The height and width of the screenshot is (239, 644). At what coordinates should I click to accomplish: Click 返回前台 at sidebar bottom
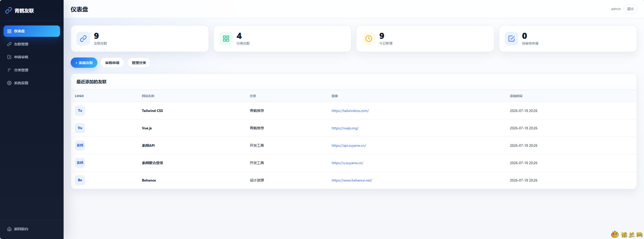click(32, 229)
